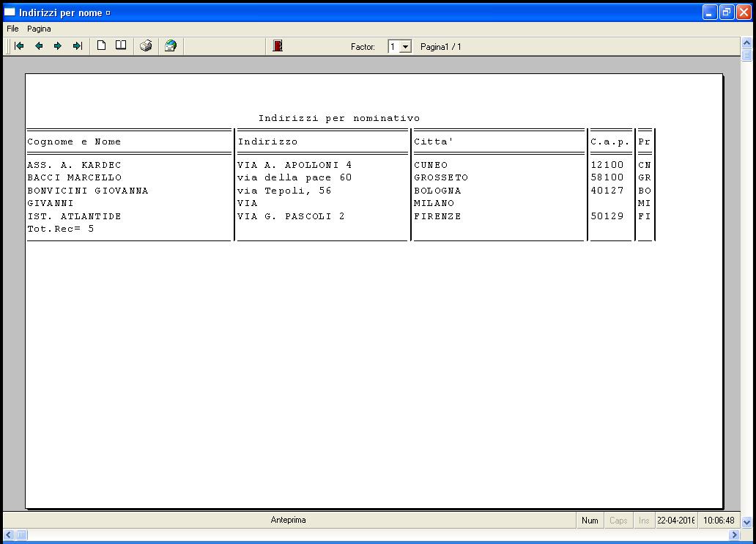
Task: Click the 'Pagina1 / 1' page indicator
Action: (441, 47)
